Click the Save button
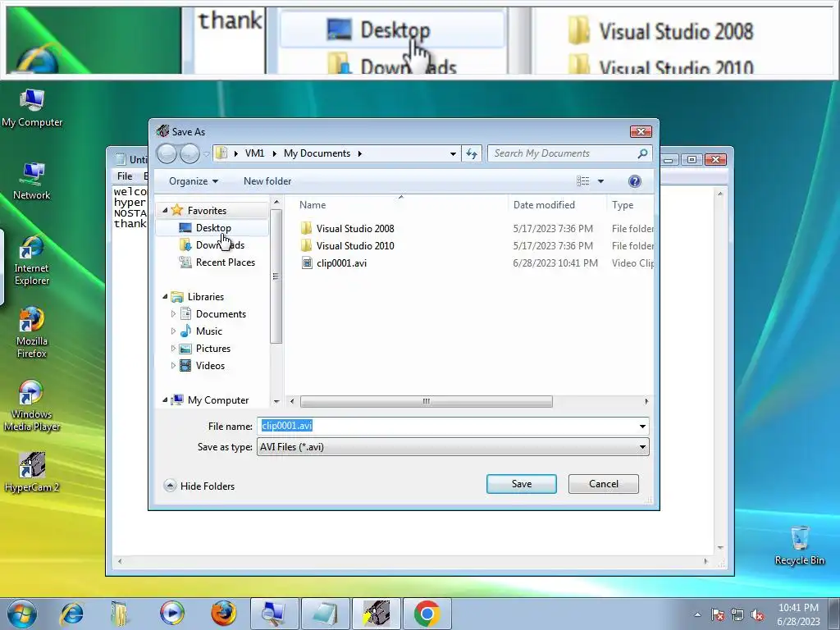Viewport: 840px width, 630px height. click(521, 484)
